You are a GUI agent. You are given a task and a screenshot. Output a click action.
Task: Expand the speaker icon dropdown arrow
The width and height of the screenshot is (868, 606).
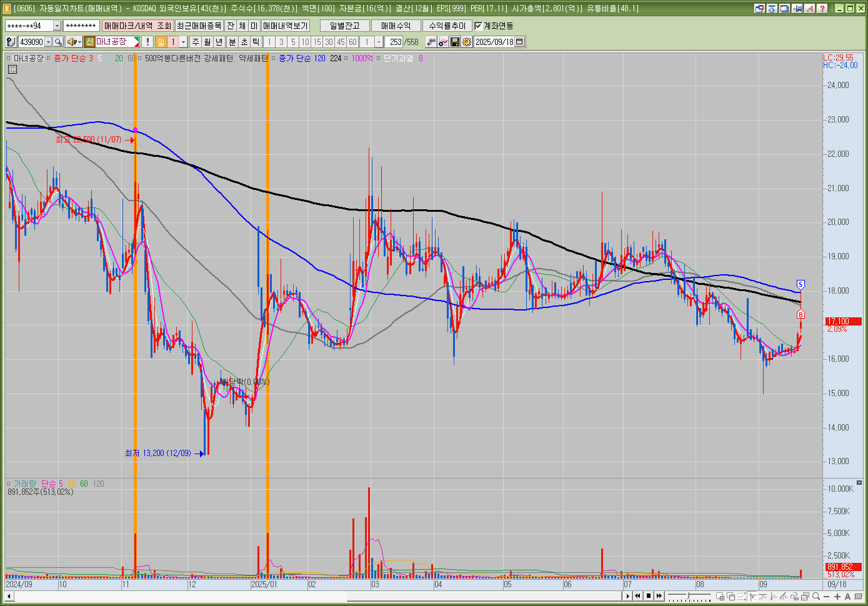[x=79, y=42]
